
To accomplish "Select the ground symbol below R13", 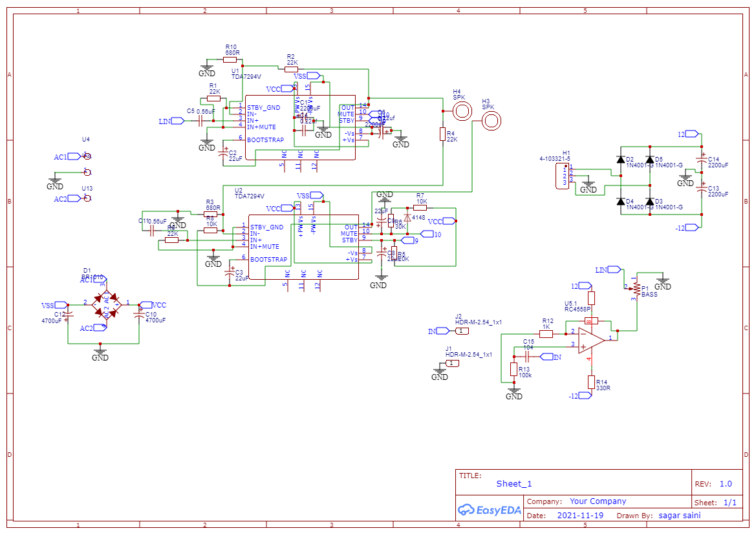I will pyautogui.click(x=513, y=390).
